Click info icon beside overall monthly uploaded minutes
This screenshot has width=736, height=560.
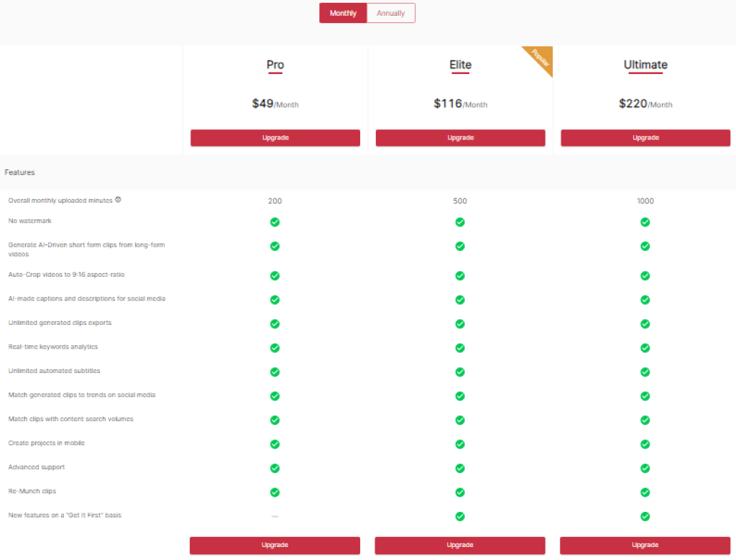click(x=118, y=200)
